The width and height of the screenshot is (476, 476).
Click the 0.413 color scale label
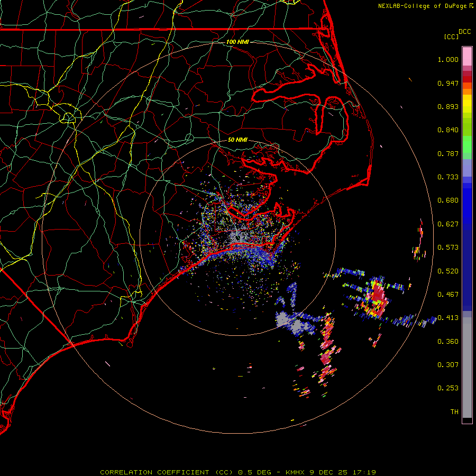tap(448, 318)
